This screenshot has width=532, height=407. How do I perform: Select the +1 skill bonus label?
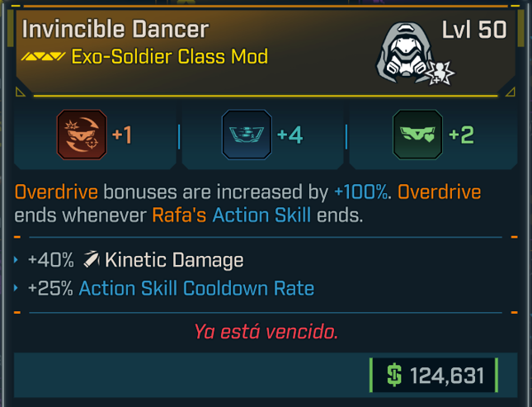click(122, 135)
